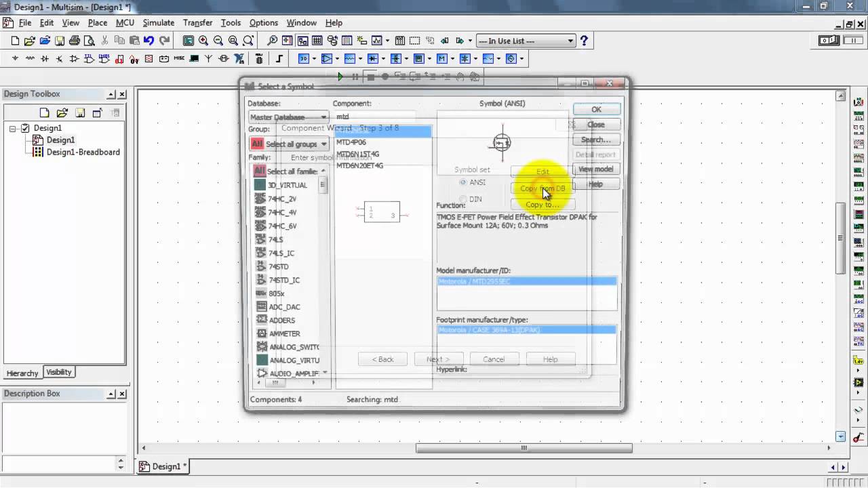Image resolution: width=868 pixels, height=488 pixels.
Task: Click save icon in Design Toolbox
Action: [x=79, y=113]
